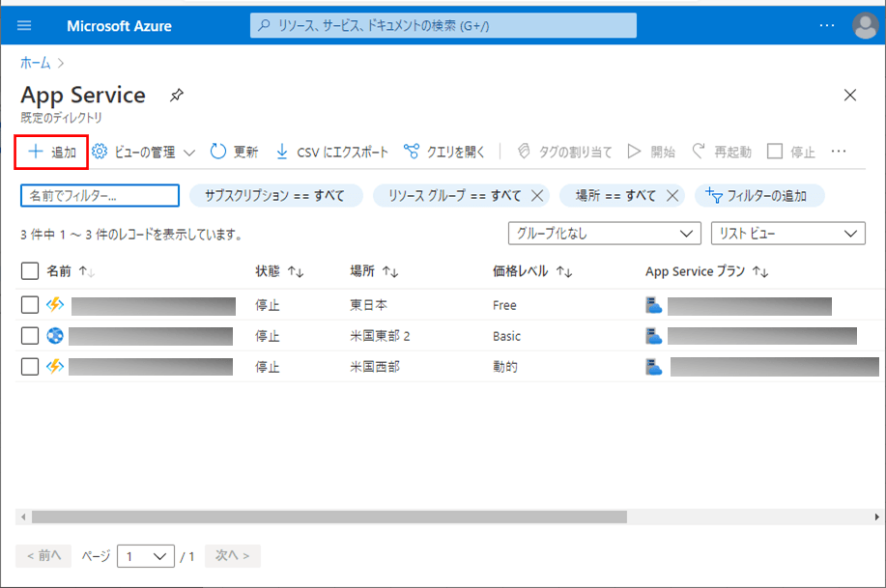Open the リスト ビュー dropdown
Viewport: 886px width, 588px height.
786,233
